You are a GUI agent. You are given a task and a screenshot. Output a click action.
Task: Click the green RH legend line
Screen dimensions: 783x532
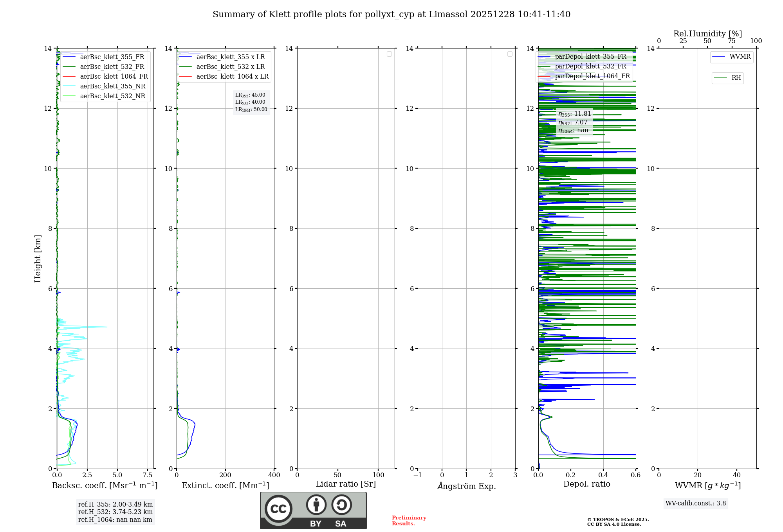[x=720, y=78]
